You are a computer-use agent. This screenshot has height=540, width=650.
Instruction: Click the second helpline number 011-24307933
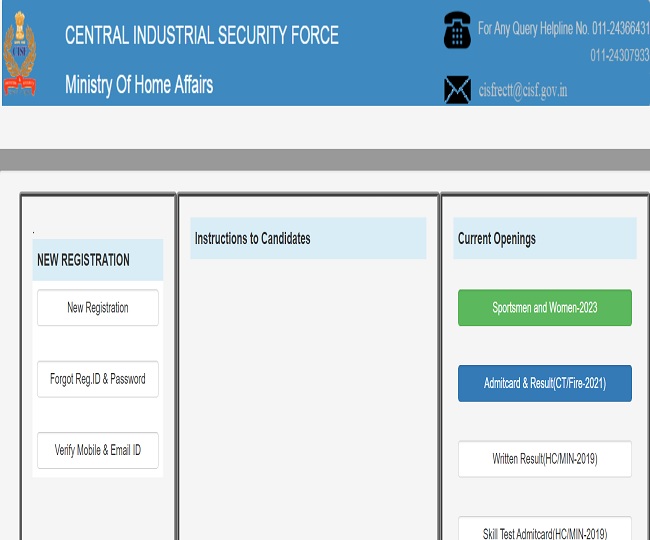pyautogui.click(x=619, y=55)
